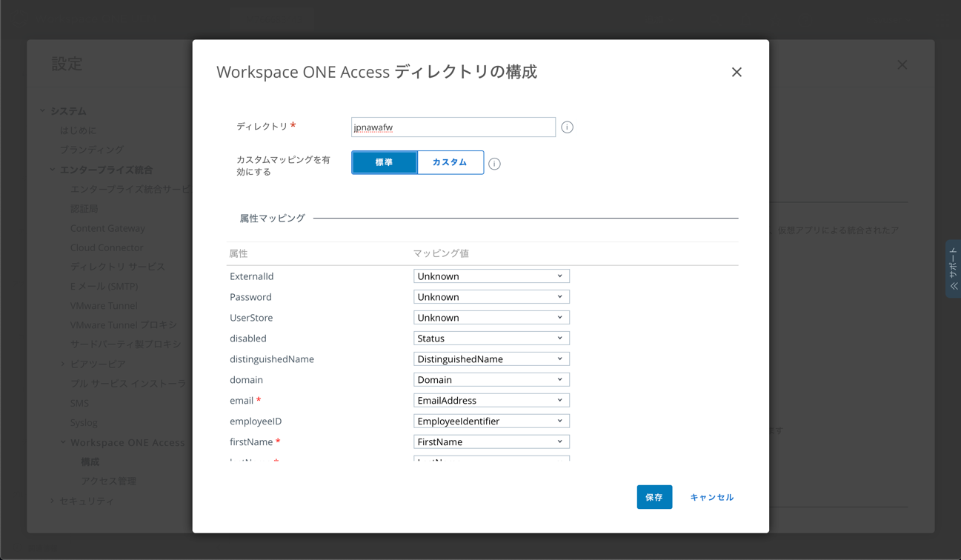Open SMS in the settings sidebar
Image resolution: width=961 pixels, height=560 pixels.
[79, 403]
